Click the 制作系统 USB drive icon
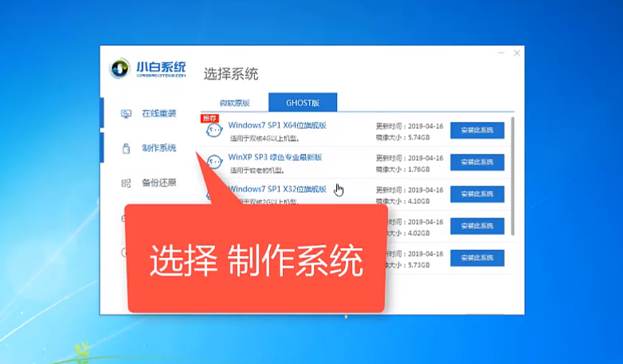 click(126, 149)
